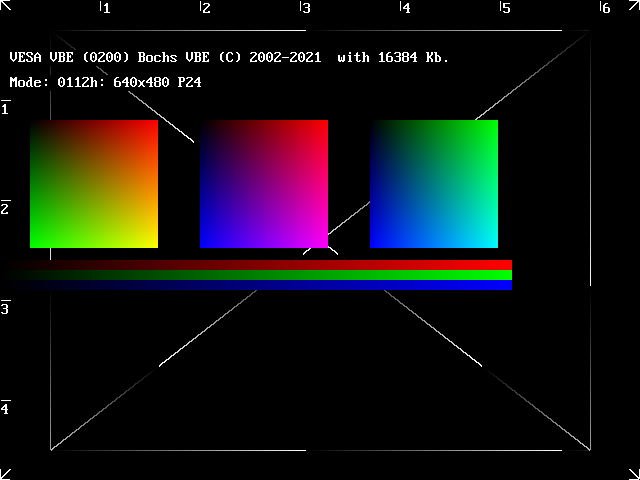Click the top ruler marker labeled 5
Viewport: 640px width, 480px height.
pos(505,8)
